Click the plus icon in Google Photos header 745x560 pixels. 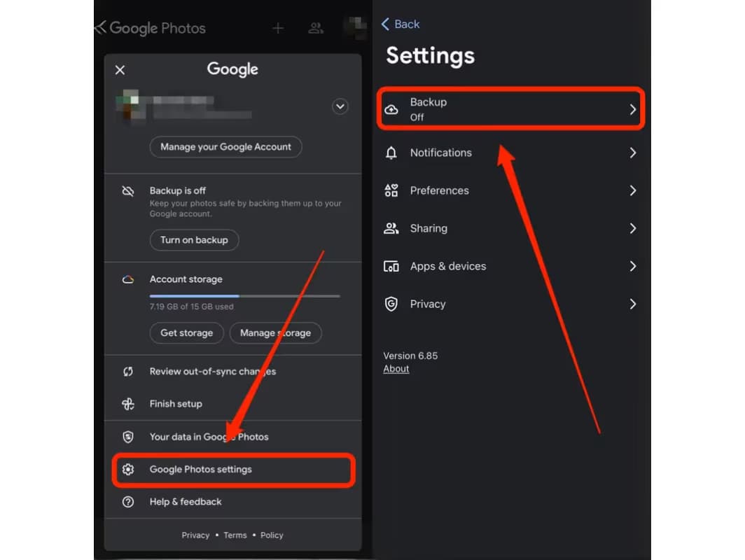pyautogui.click(x=278, y=28)
